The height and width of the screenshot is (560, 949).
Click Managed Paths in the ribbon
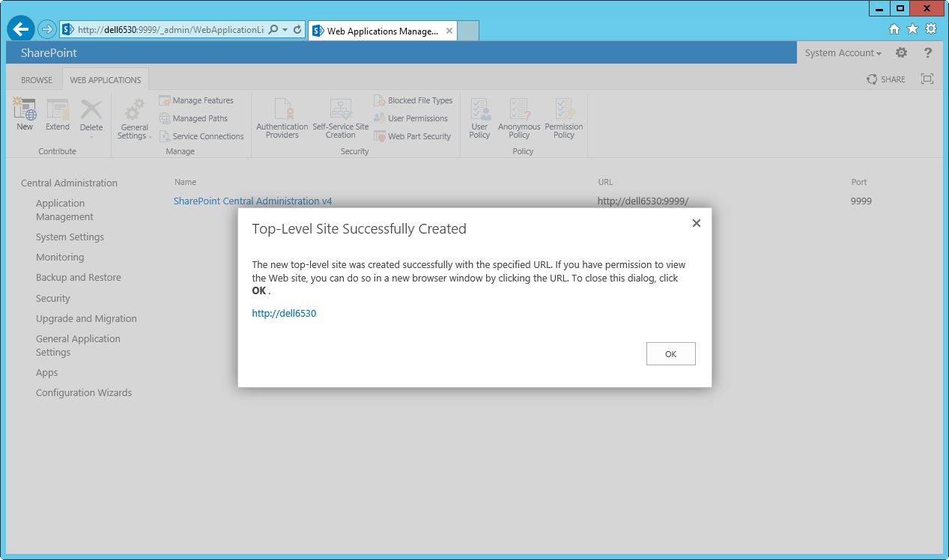[193, 118]
